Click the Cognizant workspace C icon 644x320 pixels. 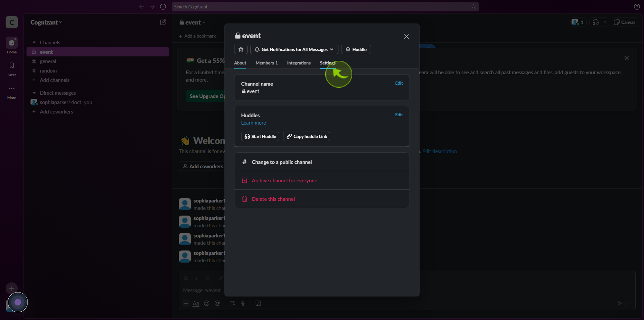[x=12, y=22]
